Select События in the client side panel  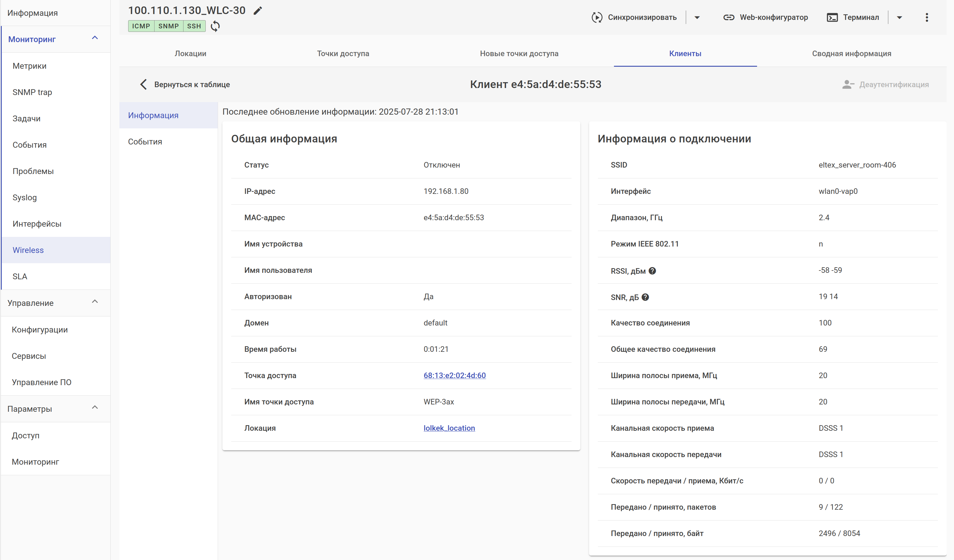point(145,142)
